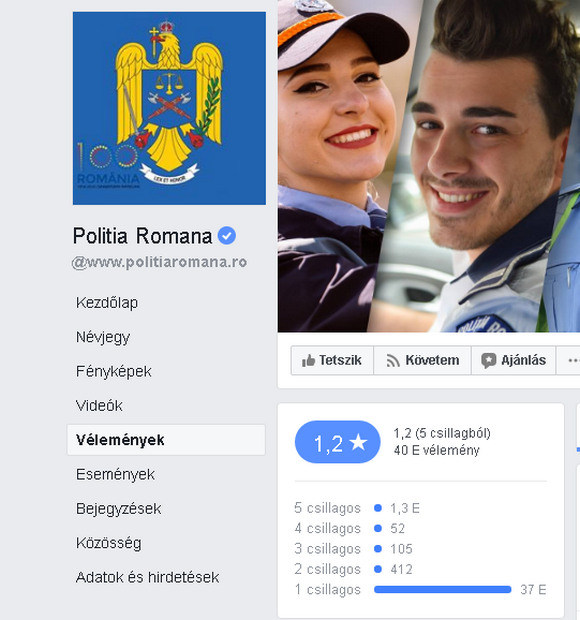Image resolution: width=580 pixels, height=620 pixels.
Task: Open the police officers cover photo
Action: pyautogui.click(x=429, y=166)
